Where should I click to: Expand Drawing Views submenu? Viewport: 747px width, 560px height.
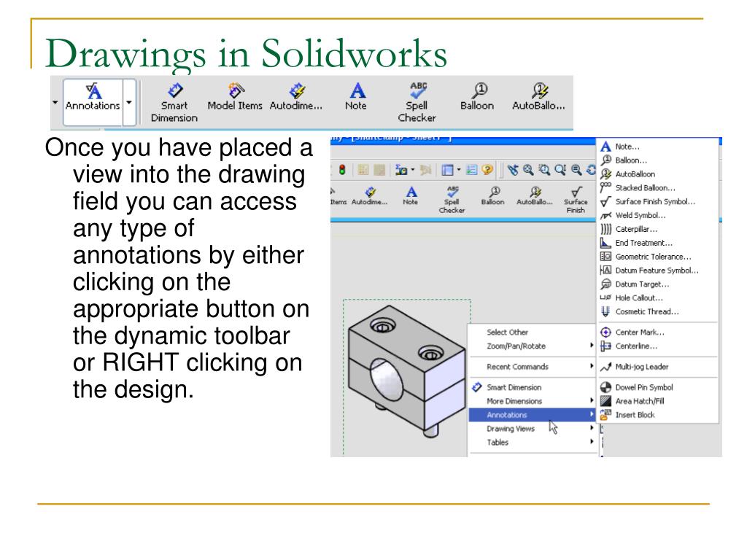[x=533, y=429]
